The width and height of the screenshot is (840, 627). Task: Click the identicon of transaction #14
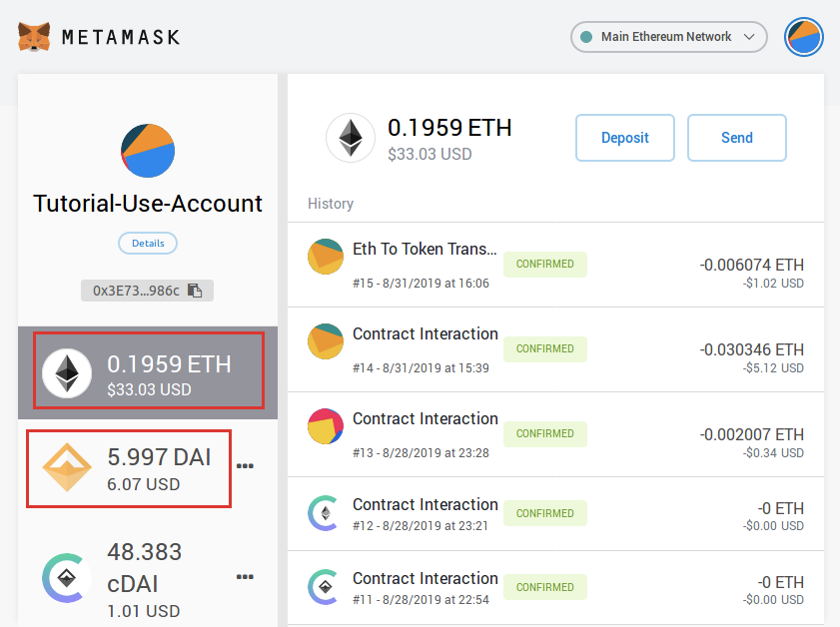(326, 341)
